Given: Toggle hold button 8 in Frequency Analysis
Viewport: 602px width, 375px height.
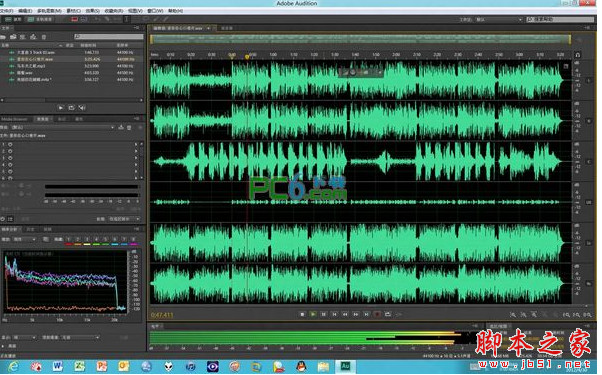Looking at the screenshot, I should point(134,240).
